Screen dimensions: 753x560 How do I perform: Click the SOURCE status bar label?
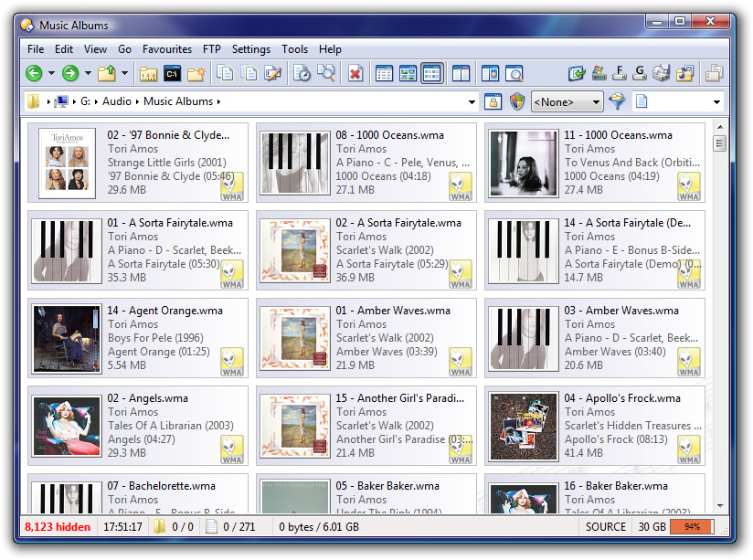tap(606, 527)
